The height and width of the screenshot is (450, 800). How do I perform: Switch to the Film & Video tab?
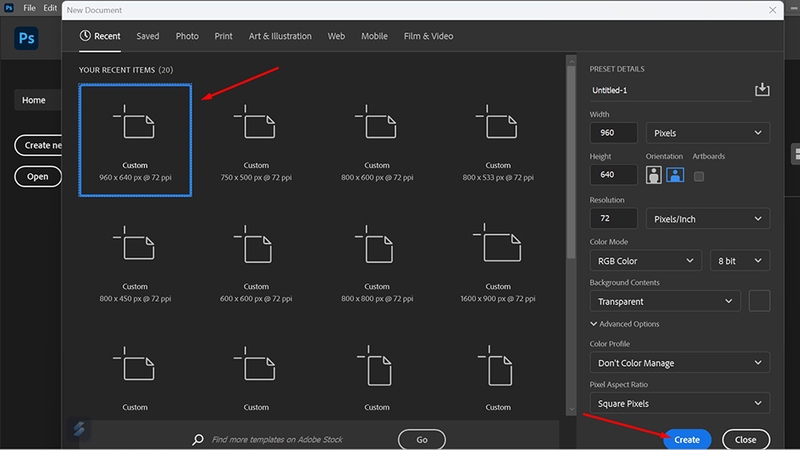tap(428, 36)
